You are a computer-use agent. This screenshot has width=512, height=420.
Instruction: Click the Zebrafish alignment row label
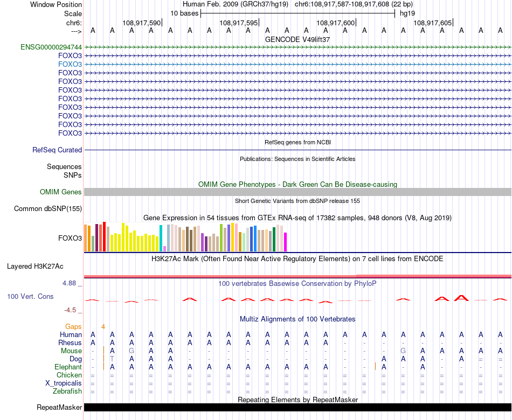[67, 391]
